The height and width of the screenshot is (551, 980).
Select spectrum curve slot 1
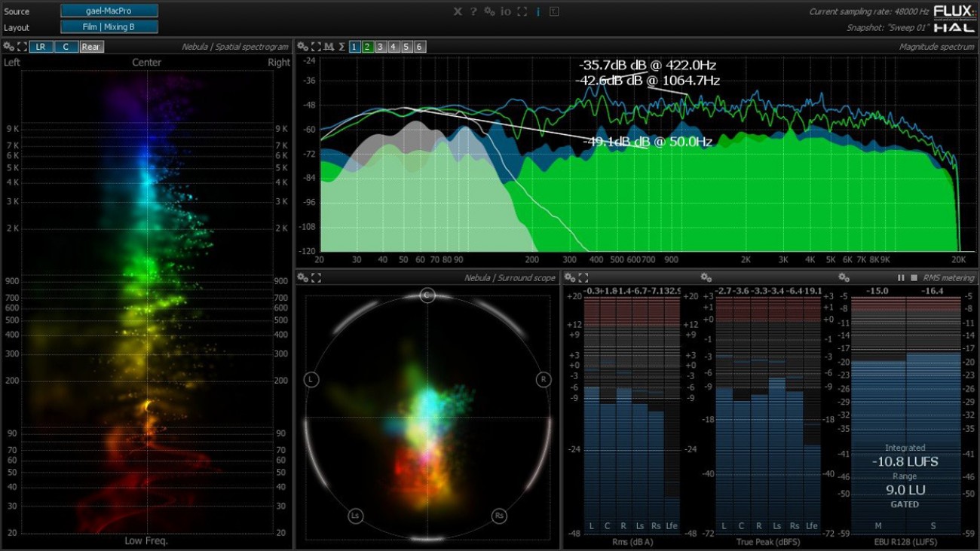(354, 46)
